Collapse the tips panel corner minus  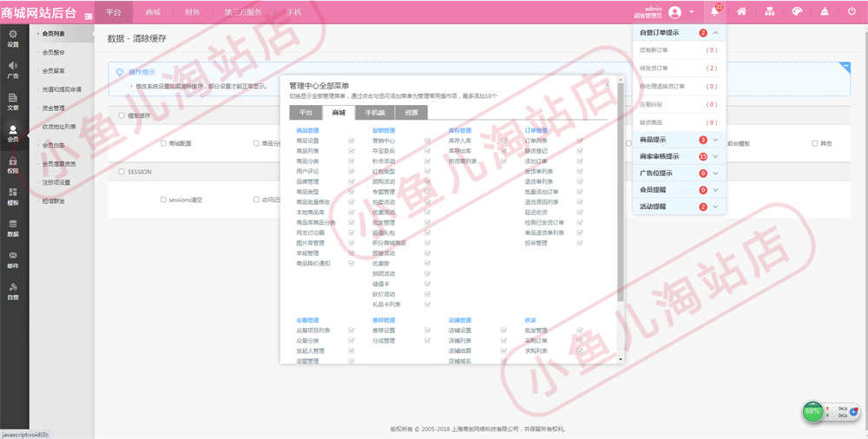click(x=845, y=67)
